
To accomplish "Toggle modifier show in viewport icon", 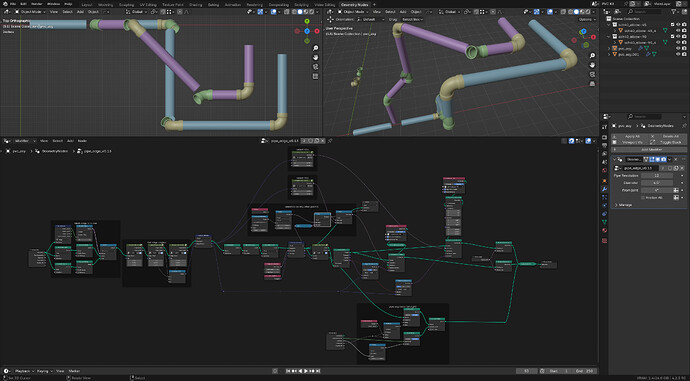I will coord(658,159).
